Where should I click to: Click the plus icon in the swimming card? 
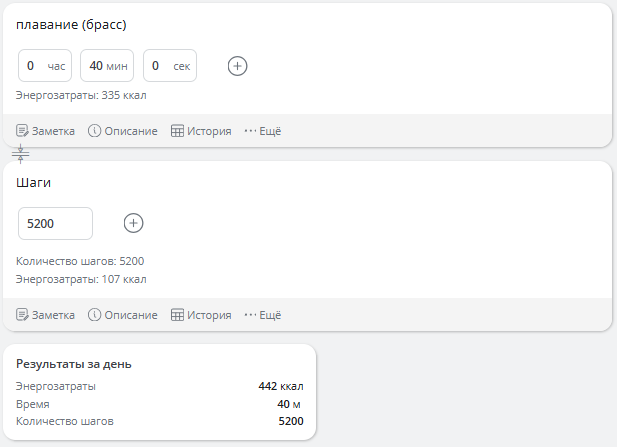(237, 66)
